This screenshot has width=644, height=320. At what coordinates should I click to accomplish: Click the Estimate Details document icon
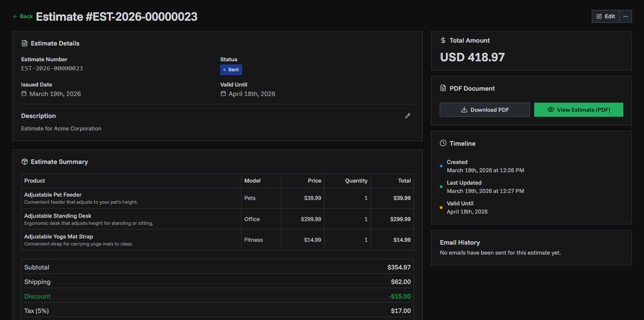pos(24,43)
